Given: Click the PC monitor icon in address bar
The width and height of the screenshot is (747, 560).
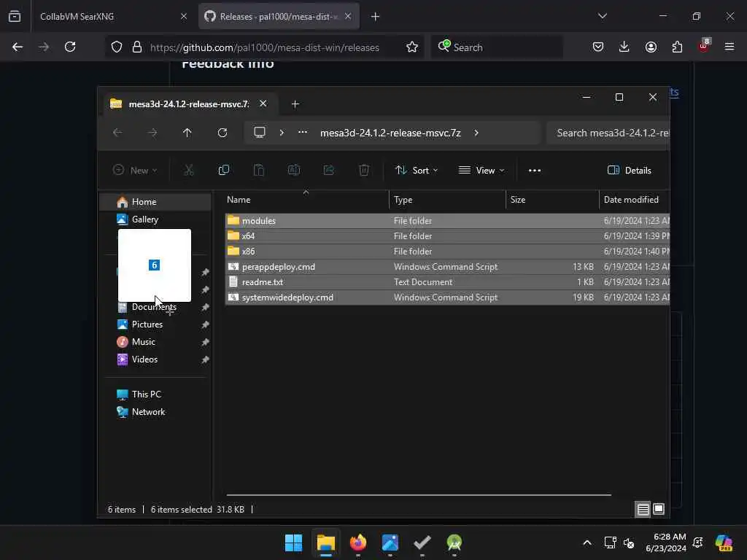Looking at the screenshot, I should tap(260, 133).
